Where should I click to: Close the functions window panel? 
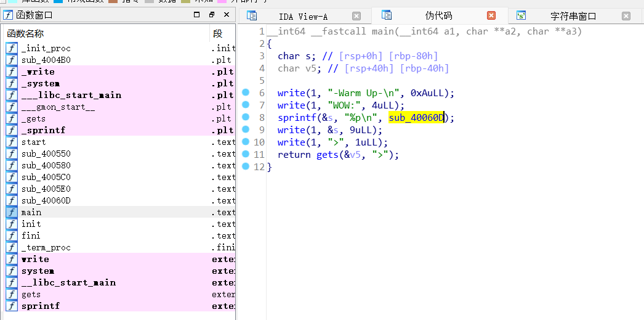click(227, 15)
